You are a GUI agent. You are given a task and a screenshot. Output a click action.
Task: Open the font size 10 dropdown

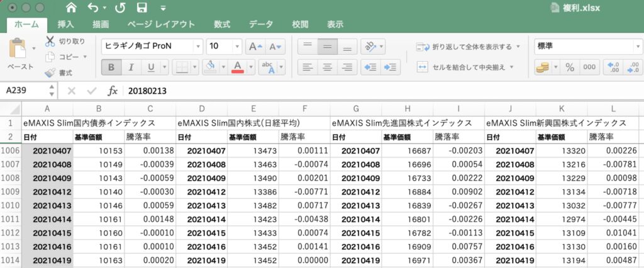[x=237, y=47]
